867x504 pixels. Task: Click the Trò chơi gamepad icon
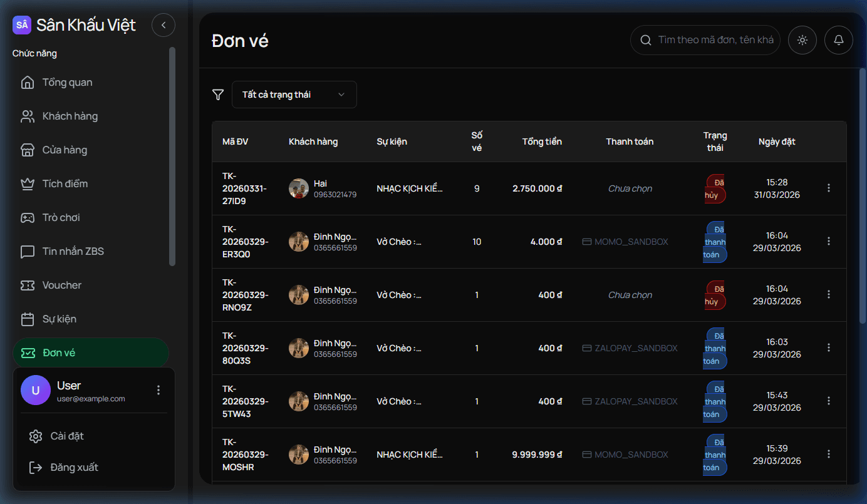[28, 218]
